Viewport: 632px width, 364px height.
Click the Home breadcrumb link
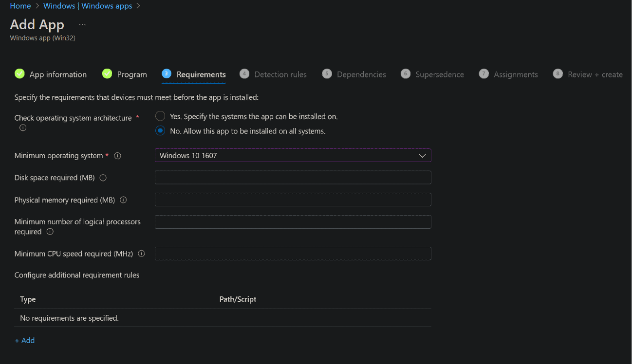[20, 6]
